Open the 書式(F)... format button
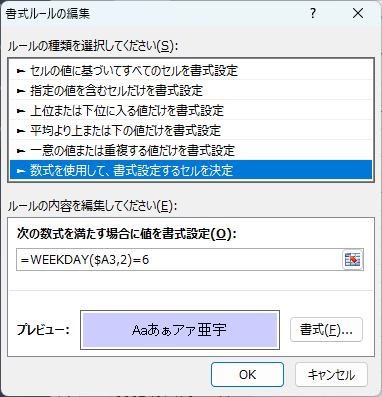This screenshot has height=397, width=382. (326, 330)
